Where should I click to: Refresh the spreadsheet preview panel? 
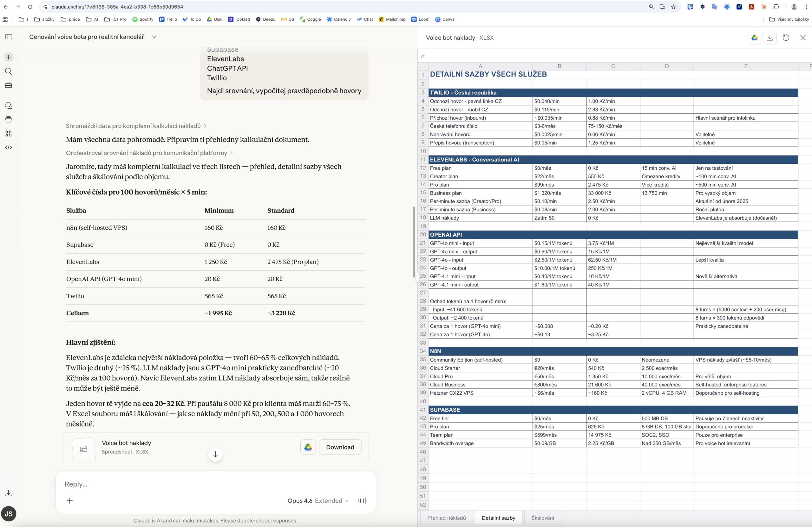pyautogui.click(x=786, y=37)
